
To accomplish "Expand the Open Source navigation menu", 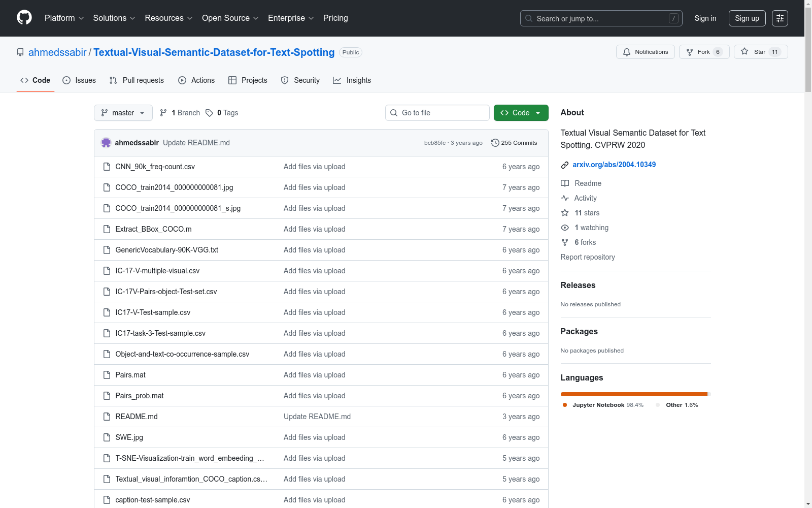I will coord(230,18).
